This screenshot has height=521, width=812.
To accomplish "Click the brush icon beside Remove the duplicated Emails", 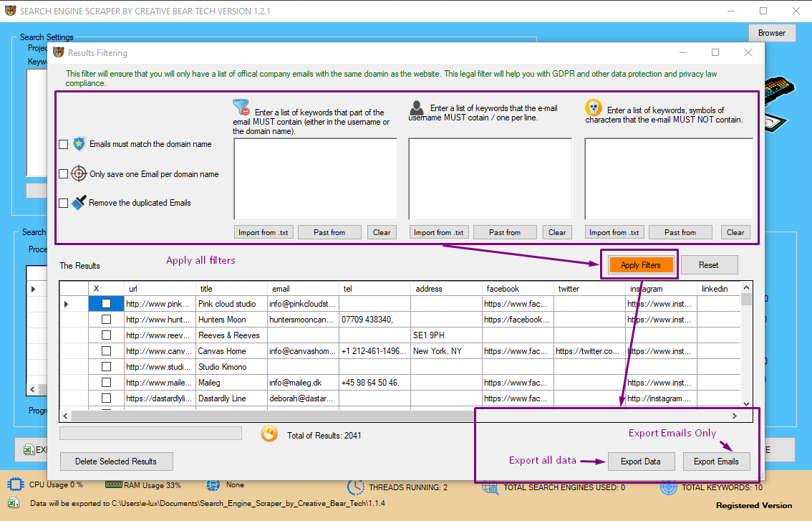I will click(79, 202).
